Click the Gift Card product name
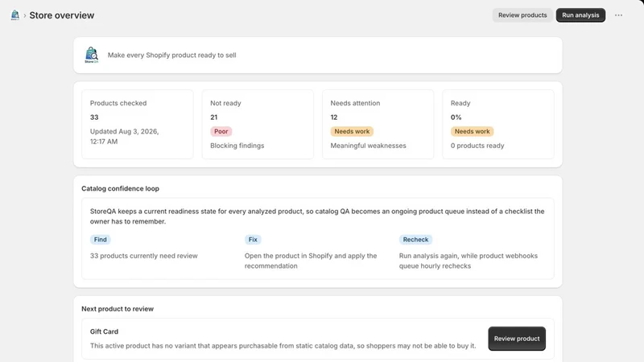644x362 pixels. [104, 331]
